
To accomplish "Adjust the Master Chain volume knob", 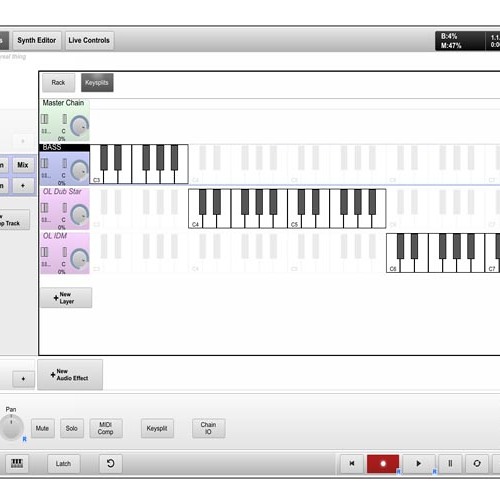I will [x=79, y=126].
